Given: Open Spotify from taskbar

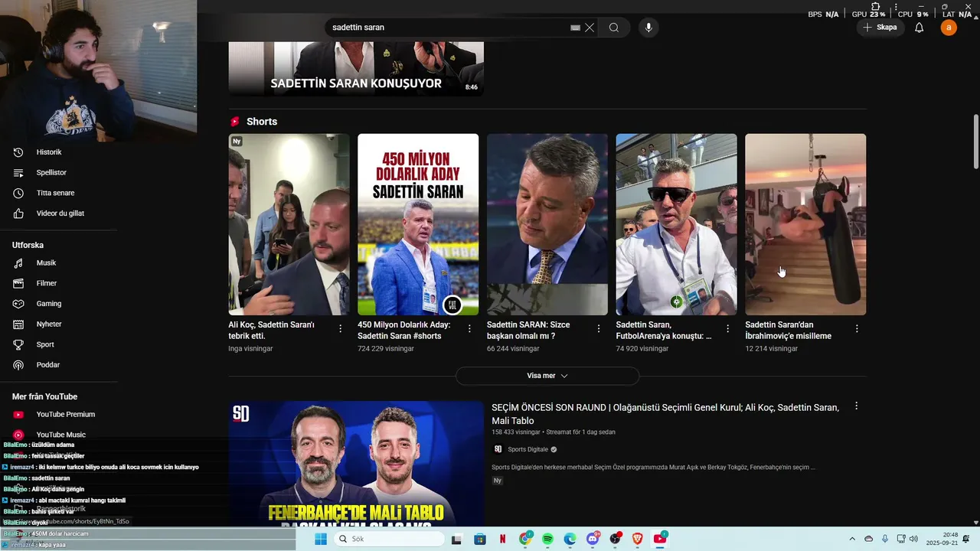Looking at the screenshot, I should (x=547, y=539).
